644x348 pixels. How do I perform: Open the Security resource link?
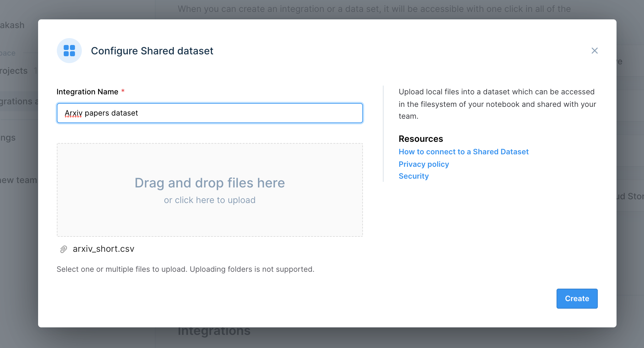point(414,176)
